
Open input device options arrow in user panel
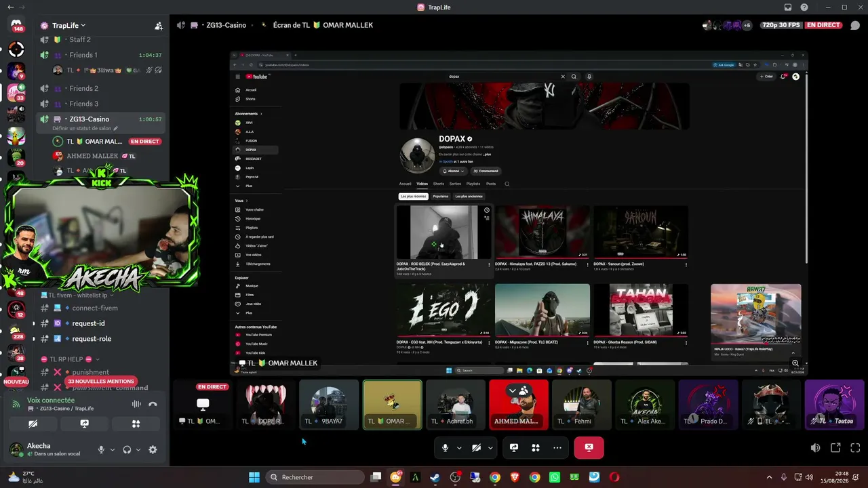click(x=113, y=449)
